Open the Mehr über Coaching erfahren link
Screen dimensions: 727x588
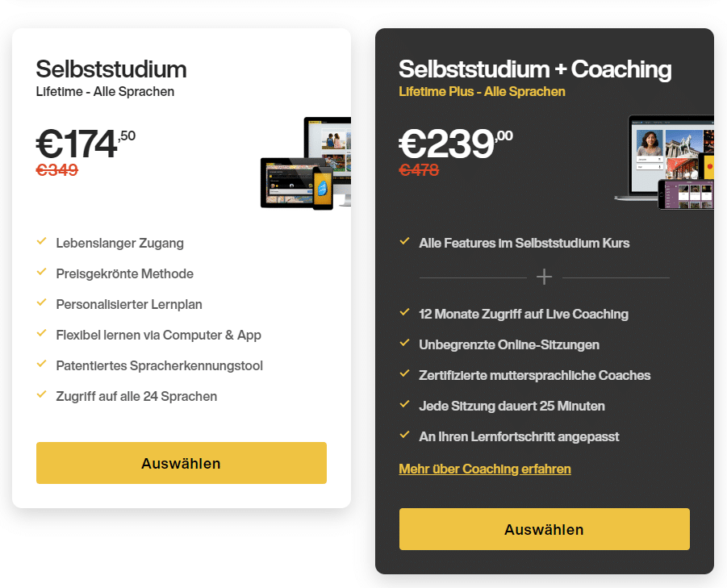[x=484, y=469]
